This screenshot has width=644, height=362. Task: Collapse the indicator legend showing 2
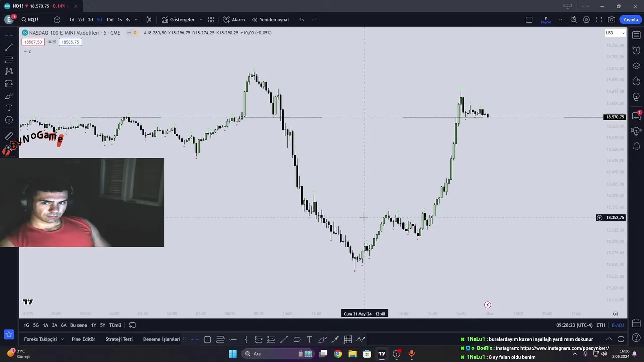[27, 51]
